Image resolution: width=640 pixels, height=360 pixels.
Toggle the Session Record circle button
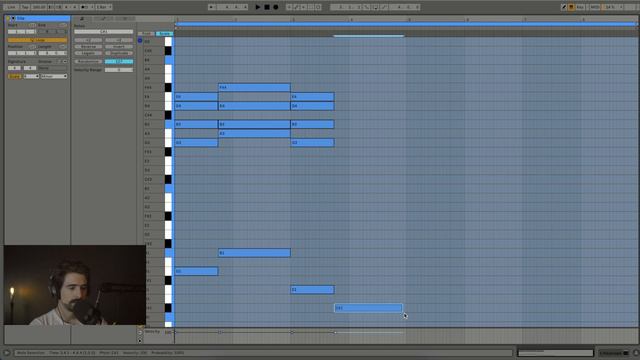pos(318,7)
